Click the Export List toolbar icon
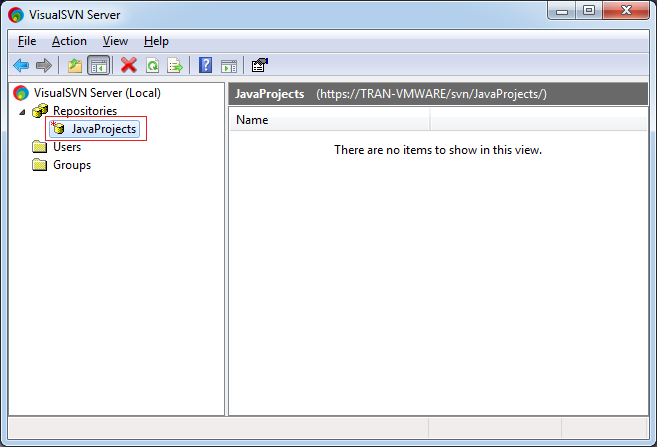Screen dimensions: 657x447 point(175,65)
